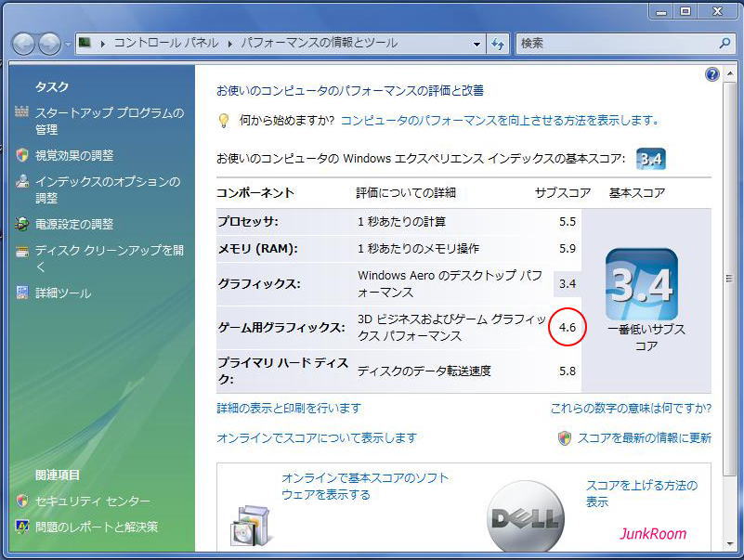This screenshot has height=560, width=744.
Task: Click the プロセッサ: component label
Action: pyautogui.click(x=248, y=222)
